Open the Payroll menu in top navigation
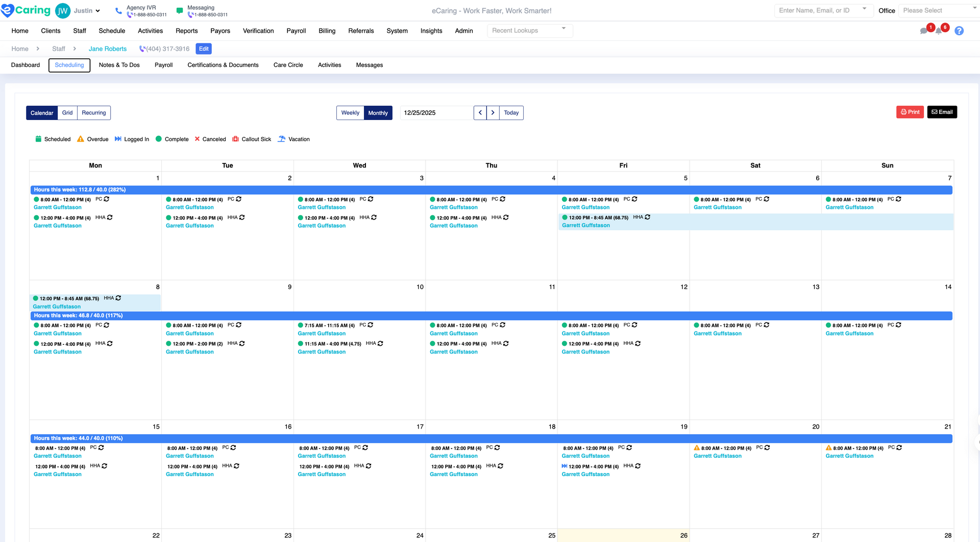Image resolution: width=980 pixels, height=542 pixels. click(x=296, y=31)
